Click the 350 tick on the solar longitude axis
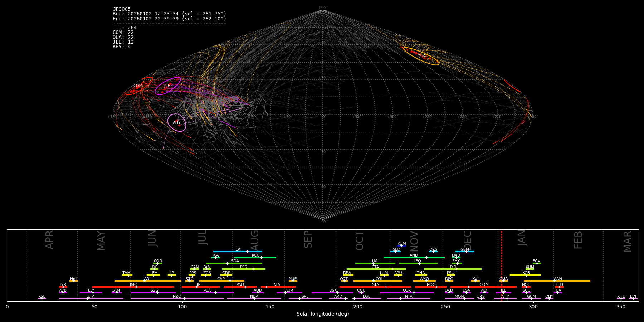This screenshot has width=644, height=322. pos(621,307)
